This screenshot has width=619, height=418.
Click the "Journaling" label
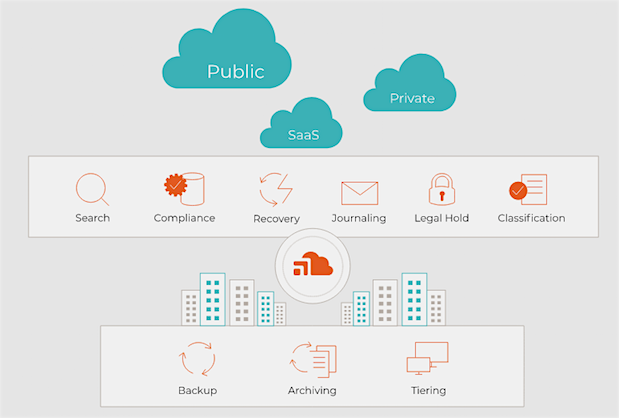pos(359,218)
